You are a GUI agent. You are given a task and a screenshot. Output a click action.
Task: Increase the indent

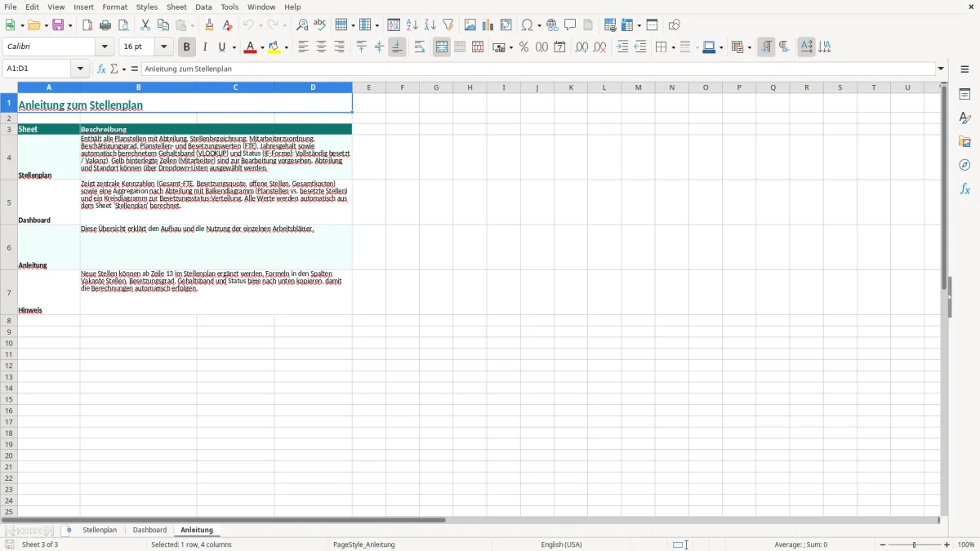(x=622, y=47)
